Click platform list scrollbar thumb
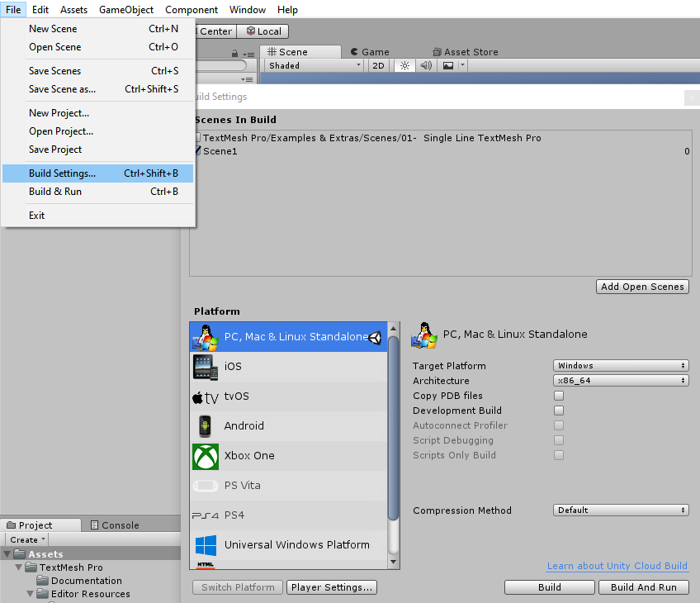Image resolution: width=700 pixels, height=603 pixels. click(393, 428)
